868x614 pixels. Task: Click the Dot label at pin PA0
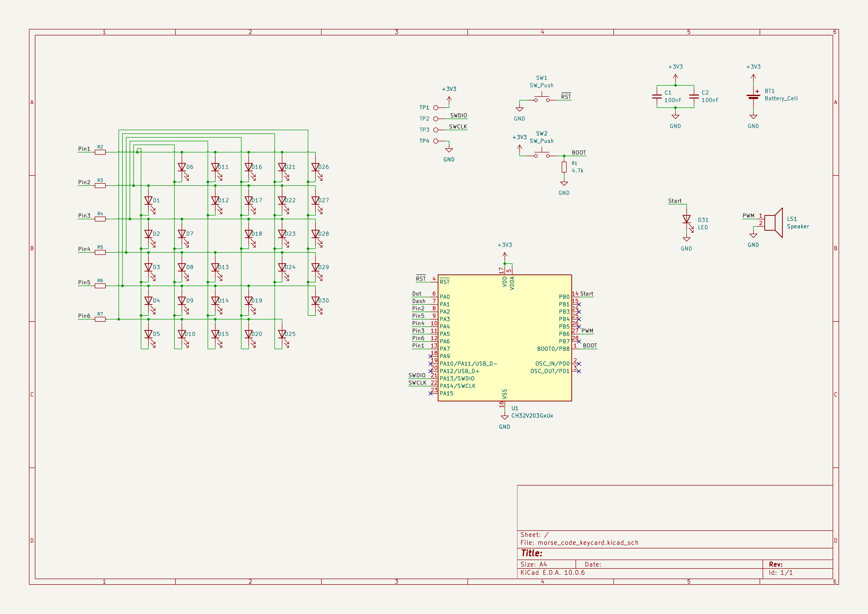(417, 294)
